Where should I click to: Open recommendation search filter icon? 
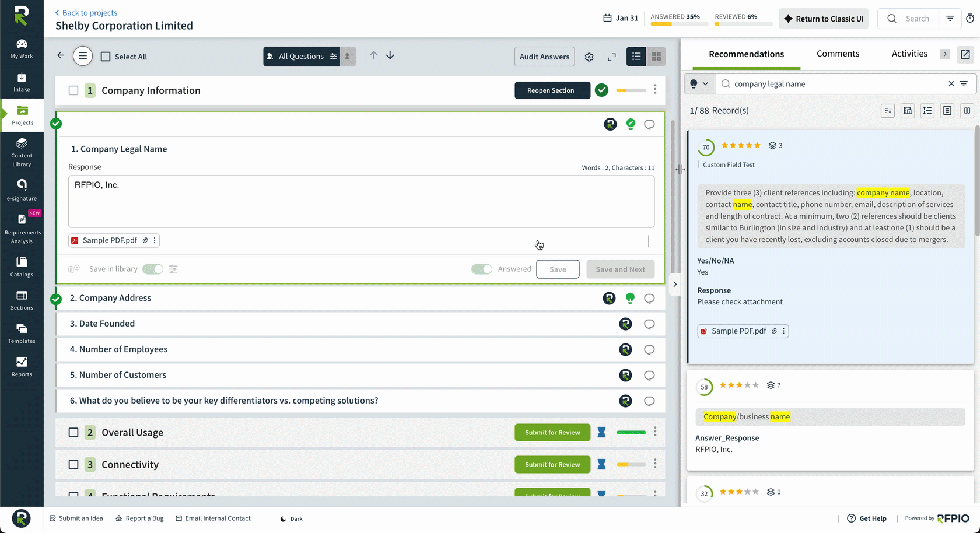click(964, 84)
